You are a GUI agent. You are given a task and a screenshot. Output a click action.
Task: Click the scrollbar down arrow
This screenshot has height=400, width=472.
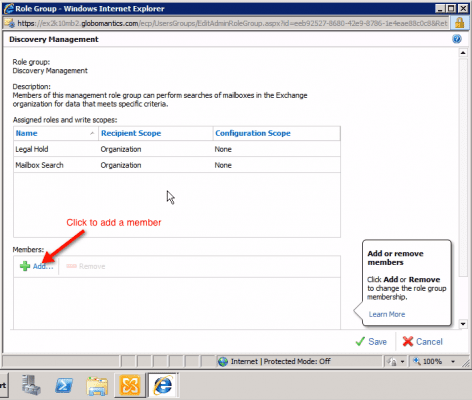pos(463,324)
